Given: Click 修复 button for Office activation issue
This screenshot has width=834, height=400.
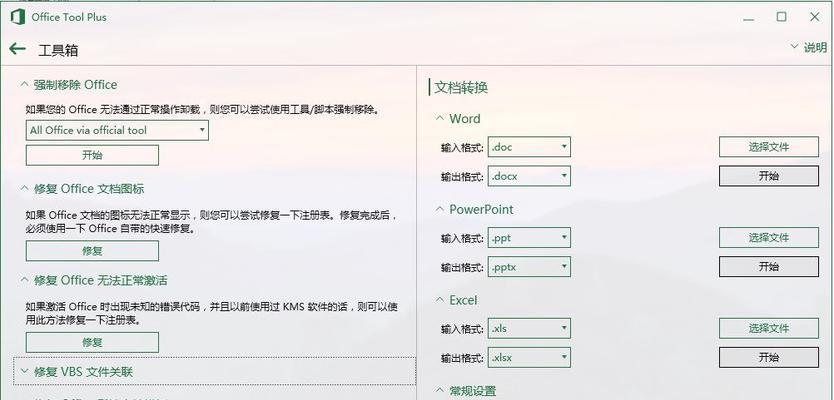Looking at the screenshot, I should tap(92, 343).
